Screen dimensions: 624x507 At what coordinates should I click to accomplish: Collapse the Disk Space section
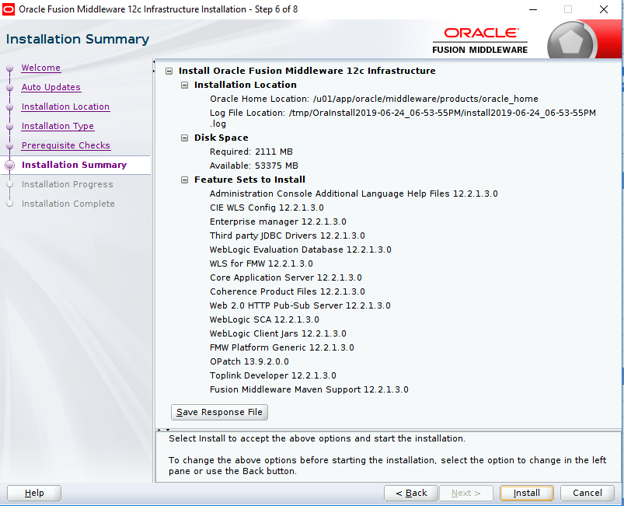[185, 138]
